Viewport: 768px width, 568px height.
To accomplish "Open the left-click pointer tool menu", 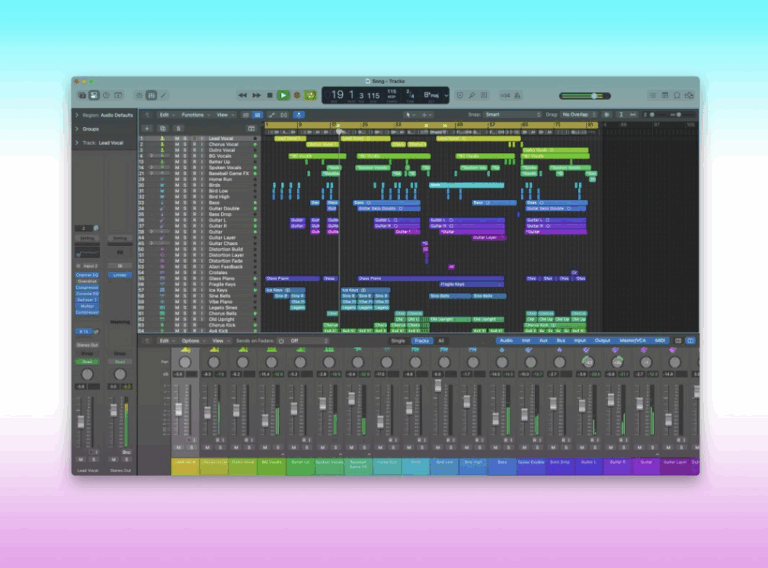I will (x=409, y=115).
